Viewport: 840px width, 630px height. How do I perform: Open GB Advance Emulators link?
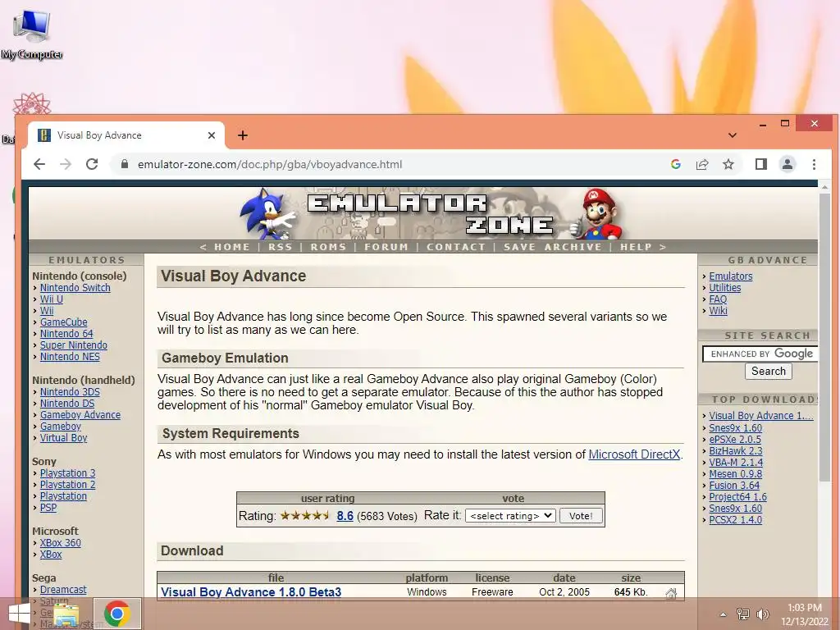731,276
